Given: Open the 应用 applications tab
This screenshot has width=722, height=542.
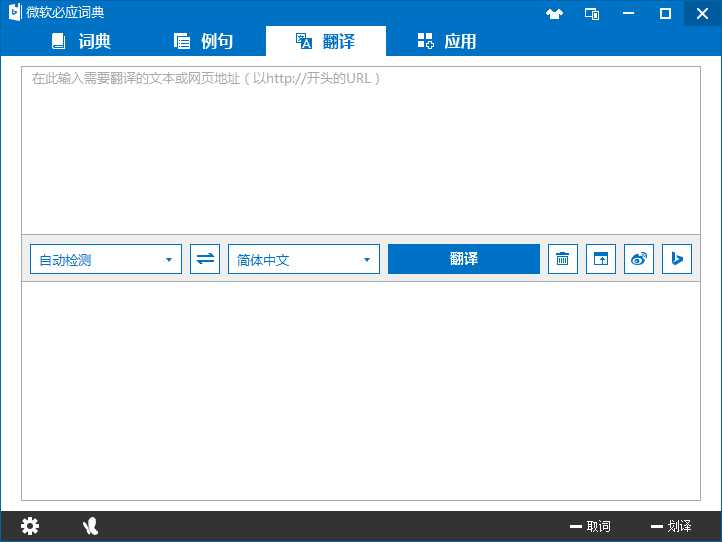Looking at the screenshot, I should [447, 41].
